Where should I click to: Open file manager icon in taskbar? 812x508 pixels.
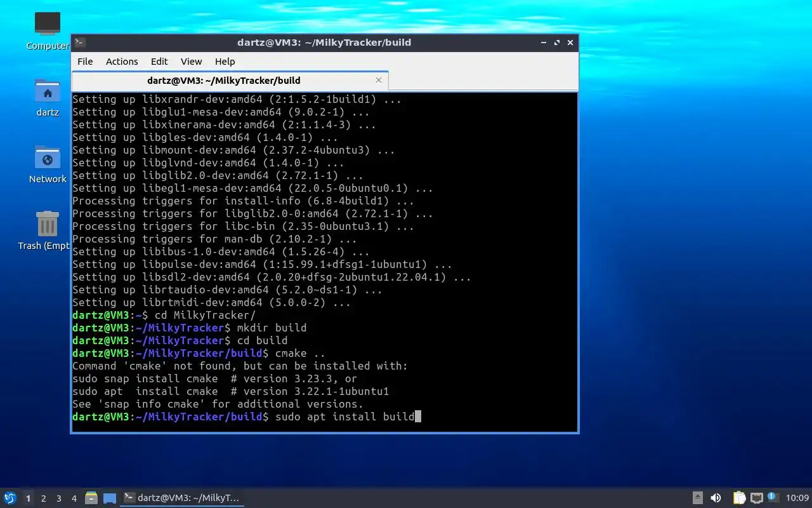(x=91, y=498)
